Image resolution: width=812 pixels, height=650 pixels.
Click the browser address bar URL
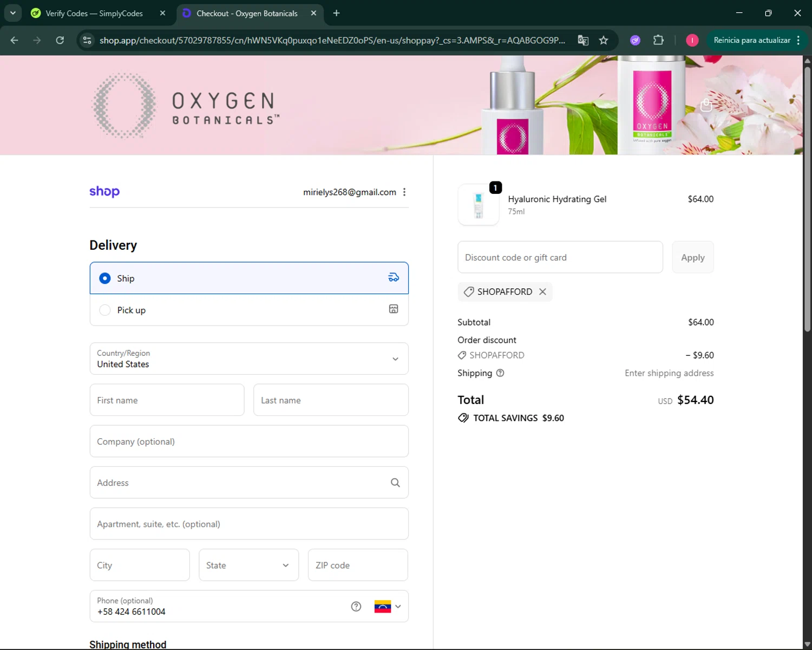[x=332, y=40]
